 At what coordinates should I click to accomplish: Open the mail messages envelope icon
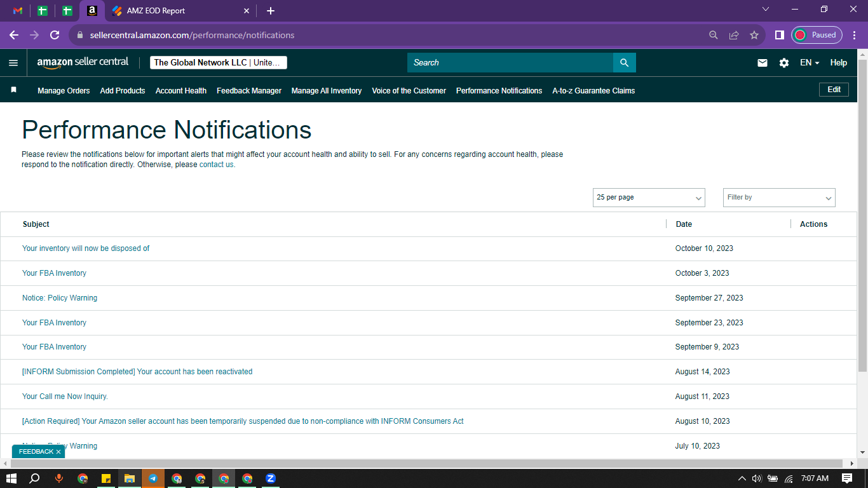[763, 63]
